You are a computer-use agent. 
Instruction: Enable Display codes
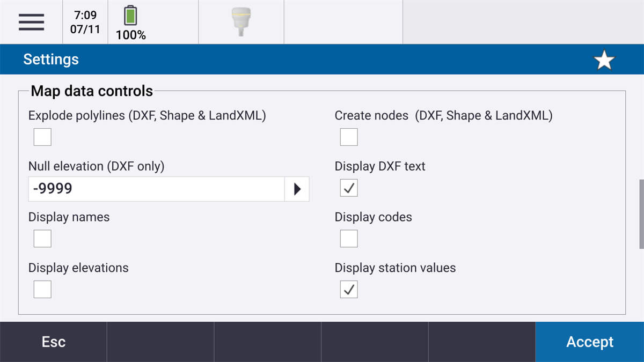(348, 238)
